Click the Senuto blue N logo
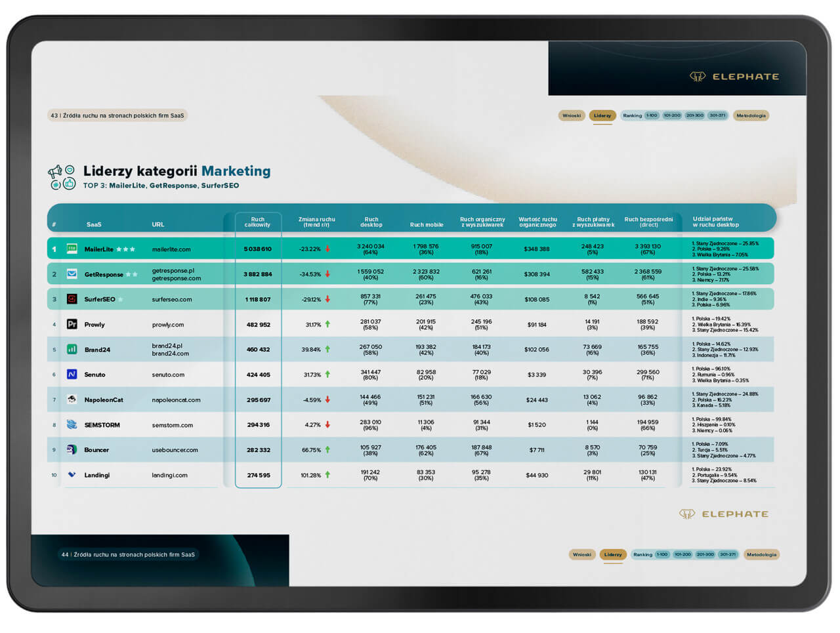Image resolution: width=840 pixels, height=633 pixels. [x=72, y=374]
